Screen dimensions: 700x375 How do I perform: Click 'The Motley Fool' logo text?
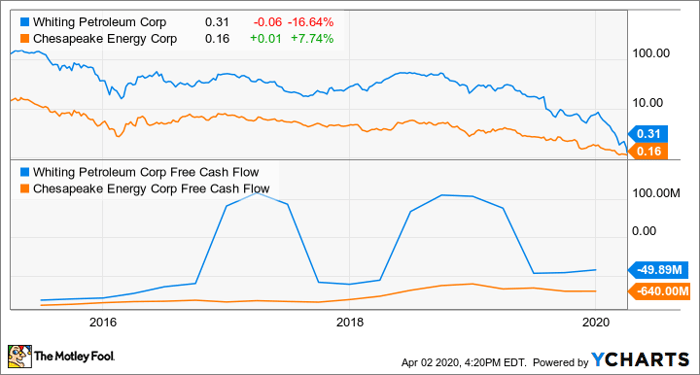click(75, 356)
